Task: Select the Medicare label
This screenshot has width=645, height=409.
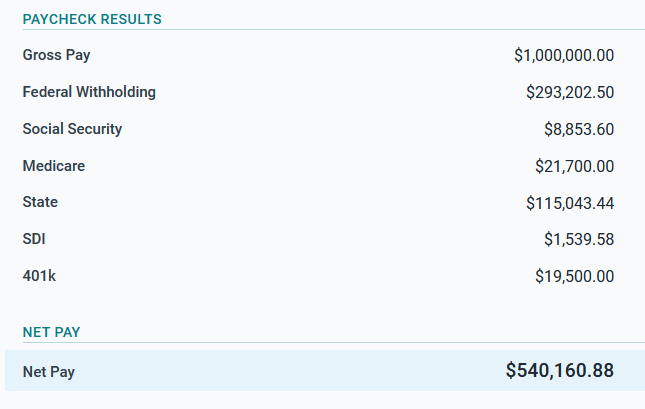Action: [x=54, y=166]
